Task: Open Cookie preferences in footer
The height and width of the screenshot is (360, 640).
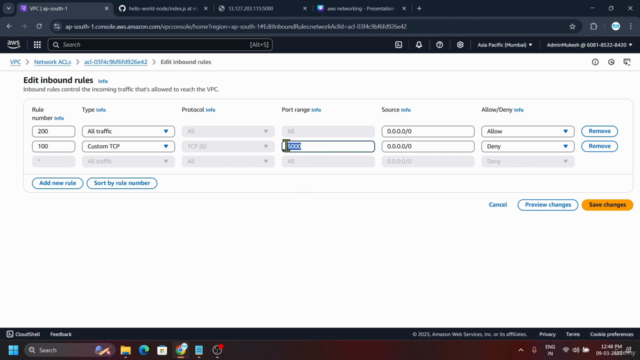Action: click(611, 334)
